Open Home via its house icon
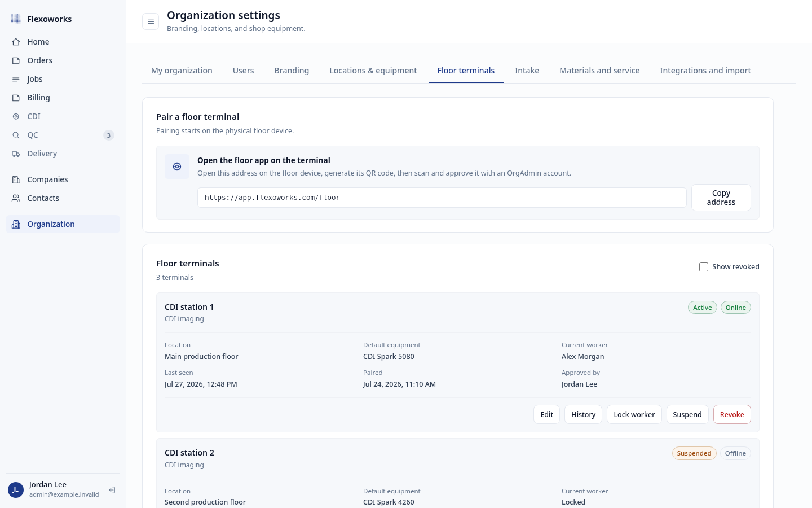 (16, 42)
